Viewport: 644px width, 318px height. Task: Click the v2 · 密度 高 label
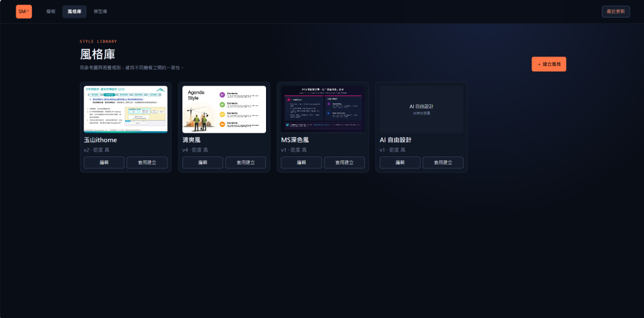96,150
